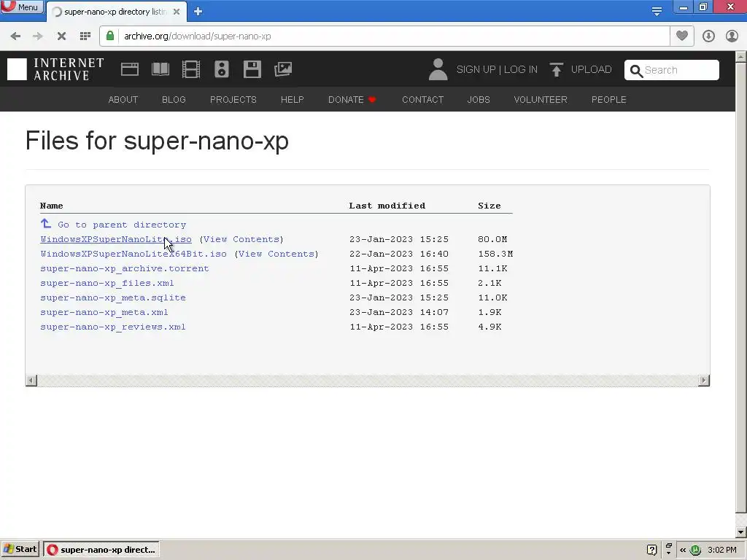
Task: Click the horizontal scrollbar right arrow
Action: 704,381
